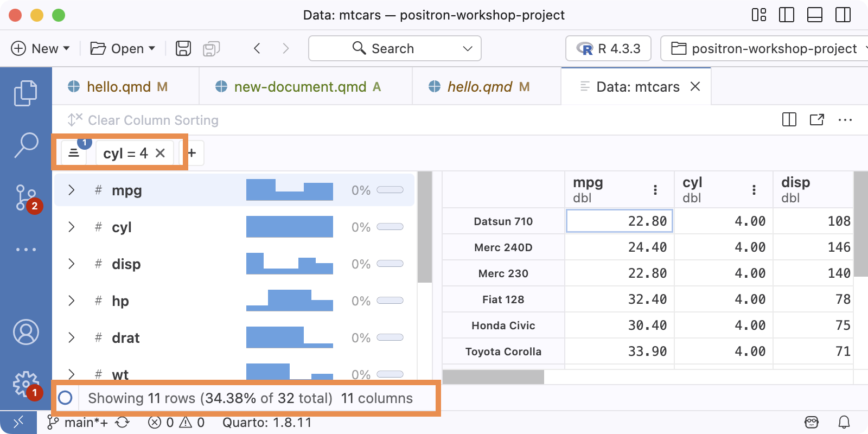Show errors and warnings in status bar
The width and height of the screenshot is (868, 434).
(176, 422)
